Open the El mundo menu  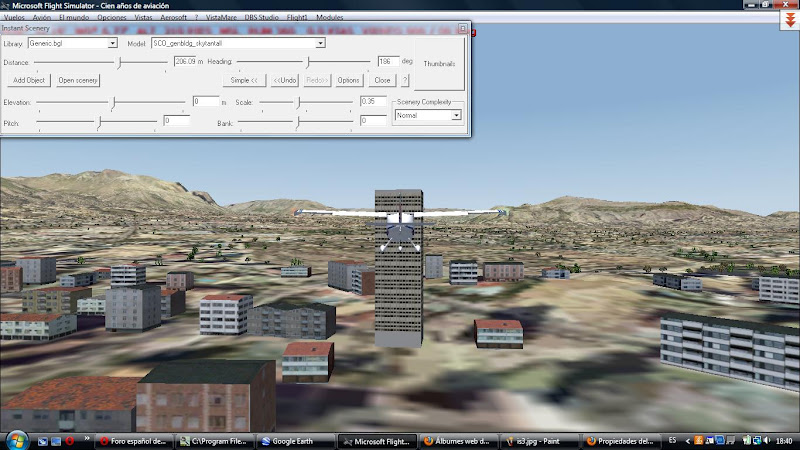tap(74, 17)
